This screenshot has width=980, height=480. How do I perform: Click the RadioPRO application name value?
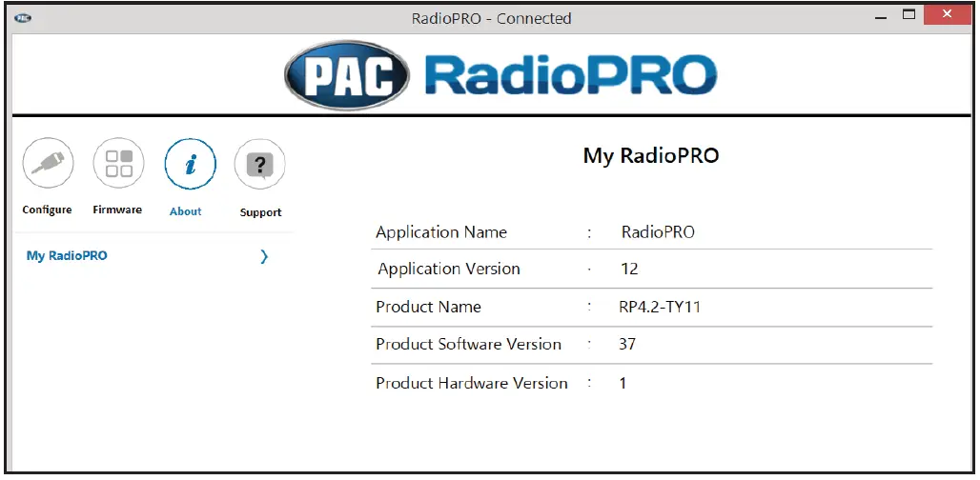pos(658,232)
